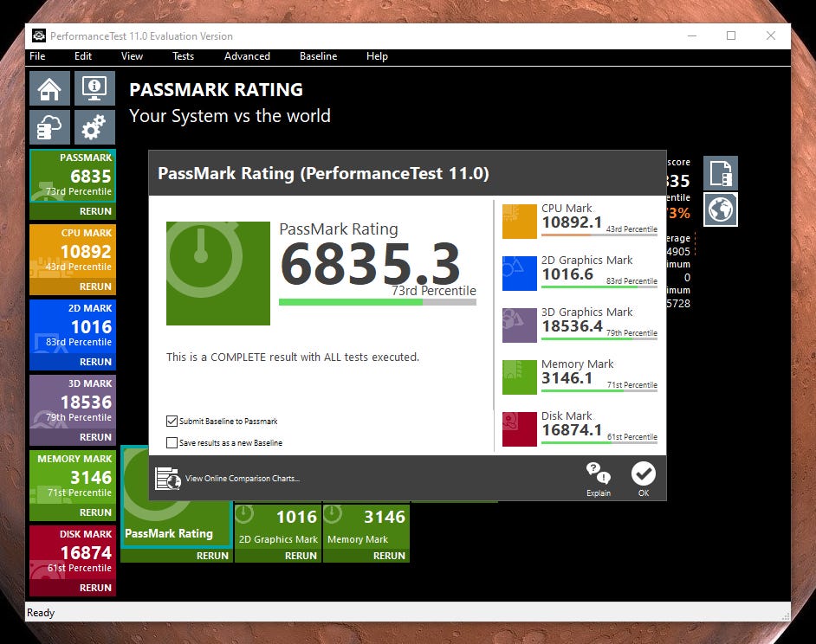Uncheck Submit Baseline to Passmark

coord(172,422)
